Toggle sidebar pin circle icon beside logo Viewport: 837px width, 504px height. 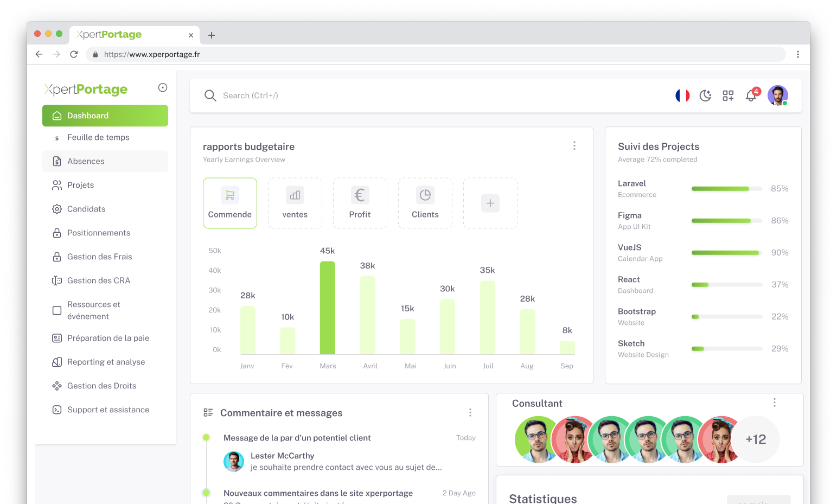click(163, 87)
